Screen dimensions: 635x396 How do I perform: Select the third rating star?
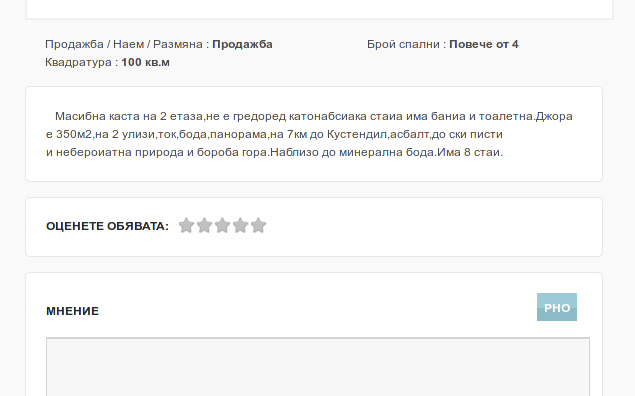[x=222, y=226]
